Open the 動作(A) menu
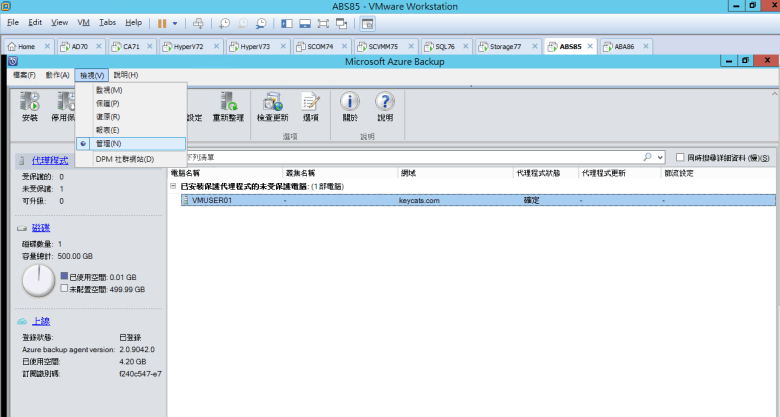The height and width of the screenshot is (417, 780). tap(56, 75)
